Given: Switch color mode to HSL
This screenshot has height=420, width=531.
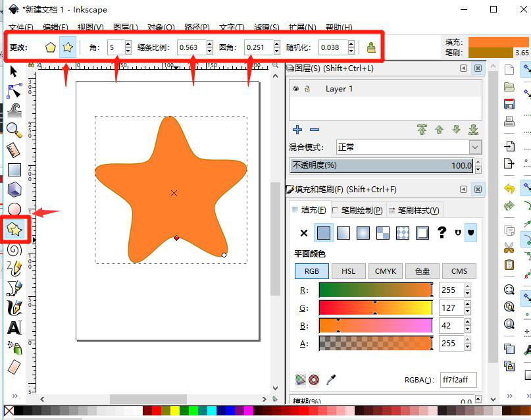Looking at the screenshot, I should click(348, 271).
